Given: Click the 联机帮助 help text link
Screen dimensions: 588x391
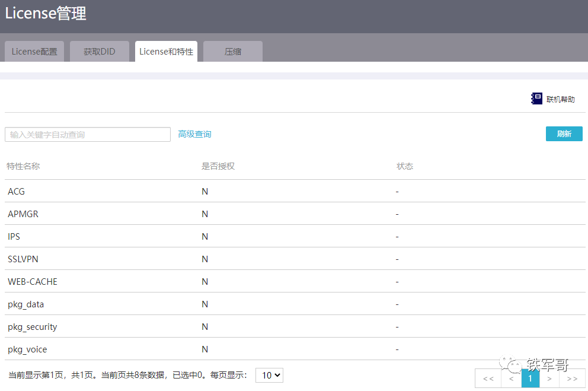Looking at the screenshot, I should click(x=560, y=99).
